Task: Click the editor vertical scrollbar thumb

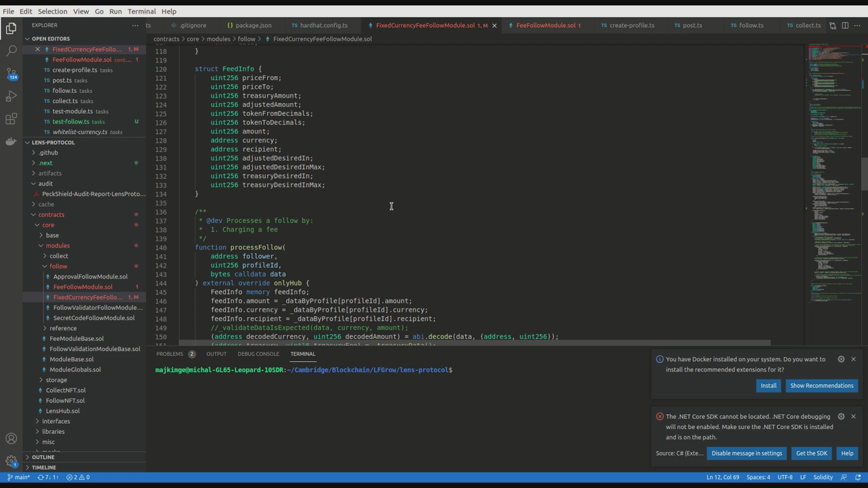Action: pyautogui.click(x=865, y=174)
